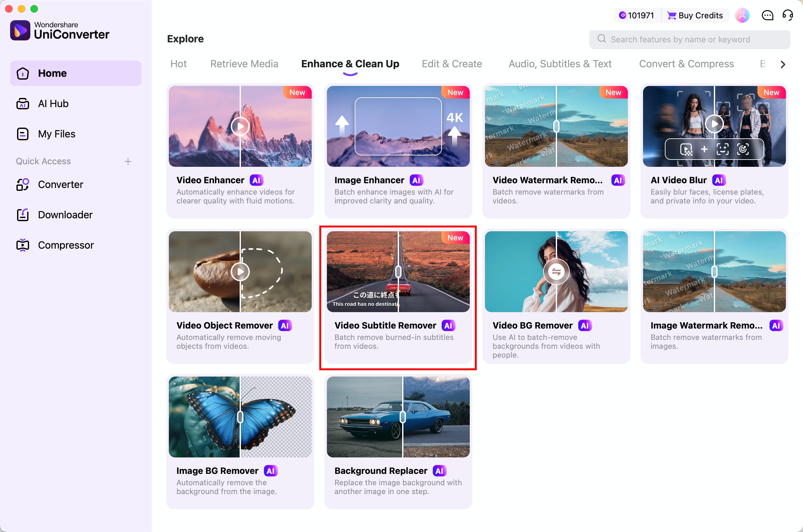803x532 pixels.
Task: Click the Wondershare UniConverter logo
Action: 60,31
